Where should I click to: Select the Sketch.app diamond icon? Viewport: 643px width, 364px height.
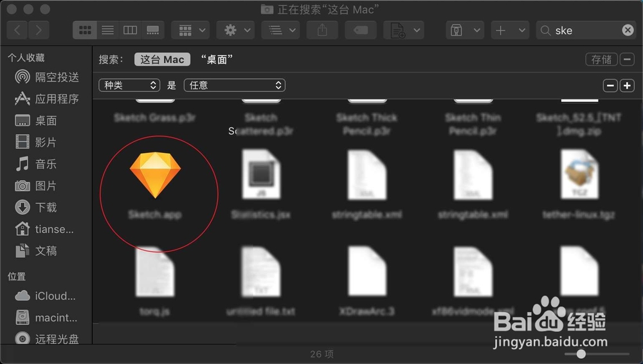[x=155, y=175]
